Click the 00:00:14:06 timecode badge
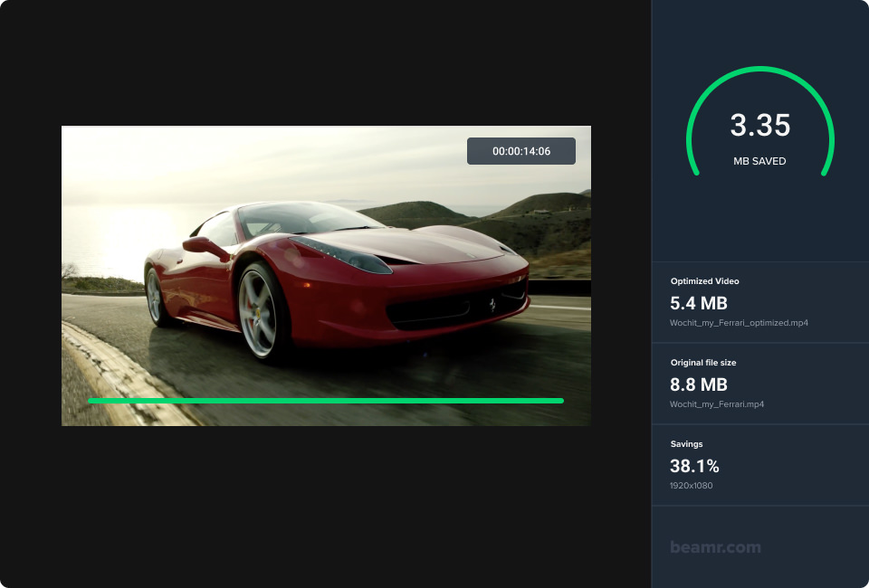This screenshot has width=869, height=588. [521, 151]
